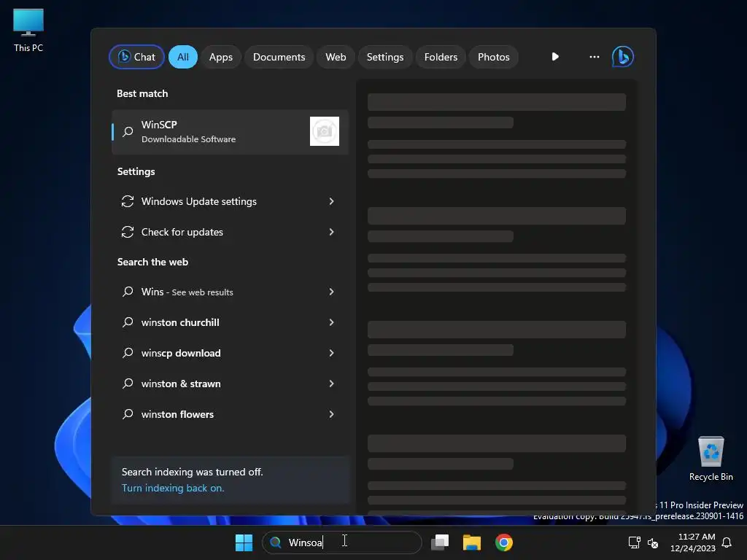Image resolution: width=747 pixels, height=560 pixels.
Task: Select the winscp download suggestion
Action: [x=230, y=353]
